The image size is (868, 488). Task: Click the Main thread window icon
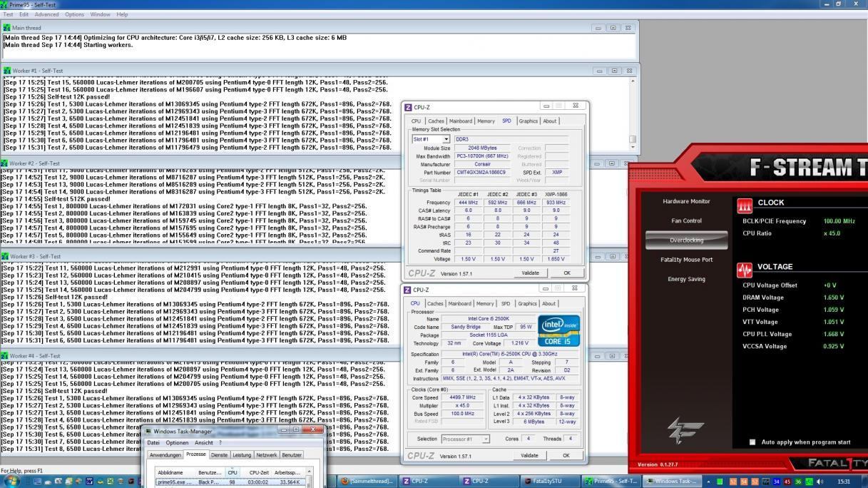point(7,28)
